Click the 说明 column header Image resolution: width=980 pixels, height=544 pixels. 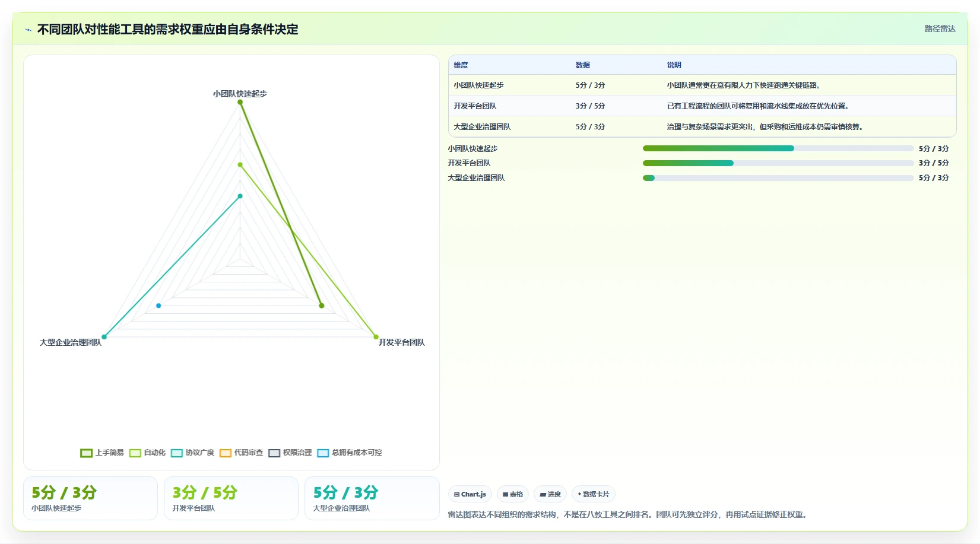click(674, 65)
